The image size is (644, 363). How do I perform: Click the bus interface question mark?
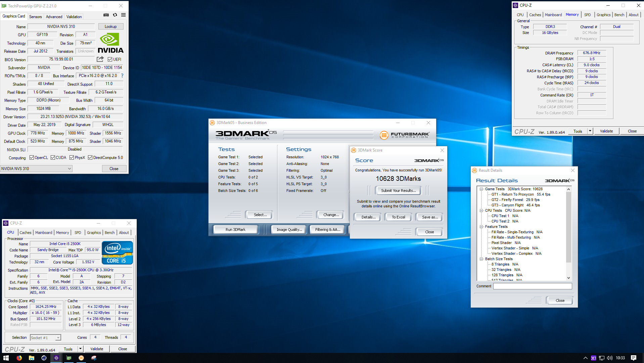click(x=122, y=76)
